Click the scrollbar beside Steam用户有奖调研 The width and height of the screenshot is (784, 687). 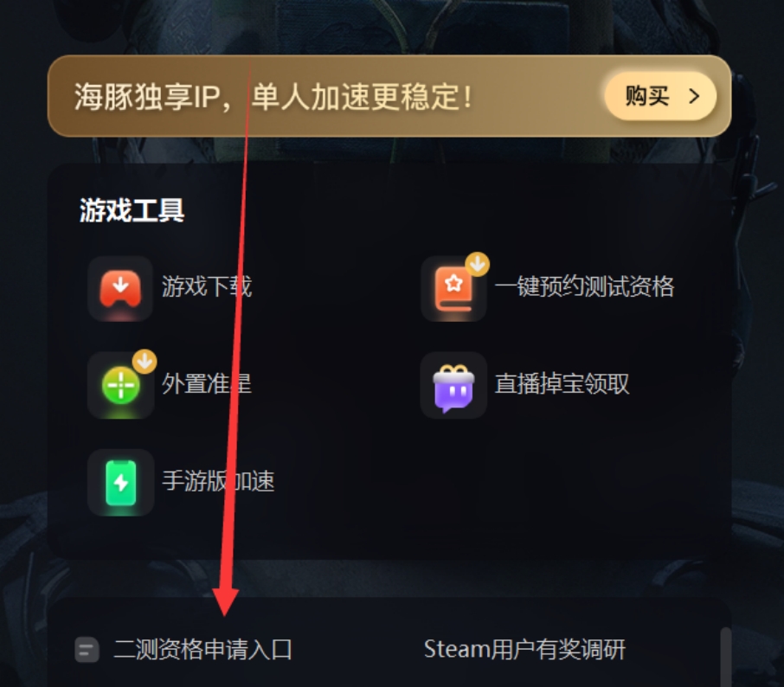[x=725, y=657]
